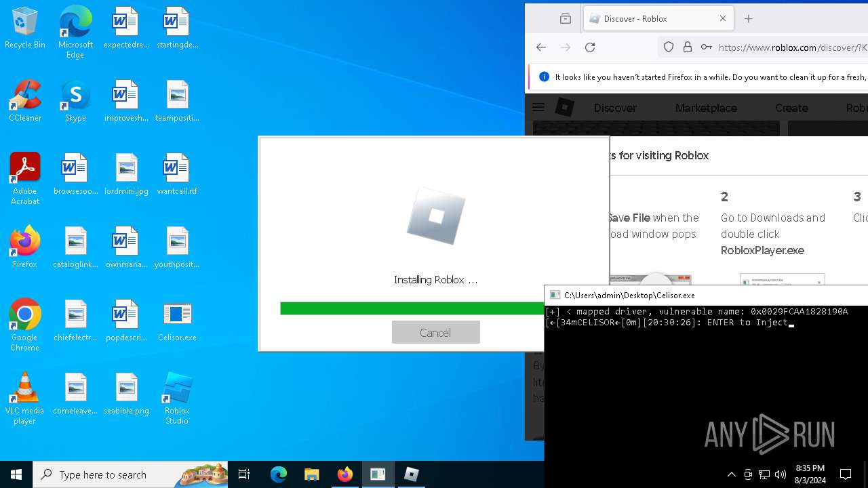This screenshot has width=868, height=488.
Task: Open Roblox Studio desktop shortcut
Action: pos(177,399)
